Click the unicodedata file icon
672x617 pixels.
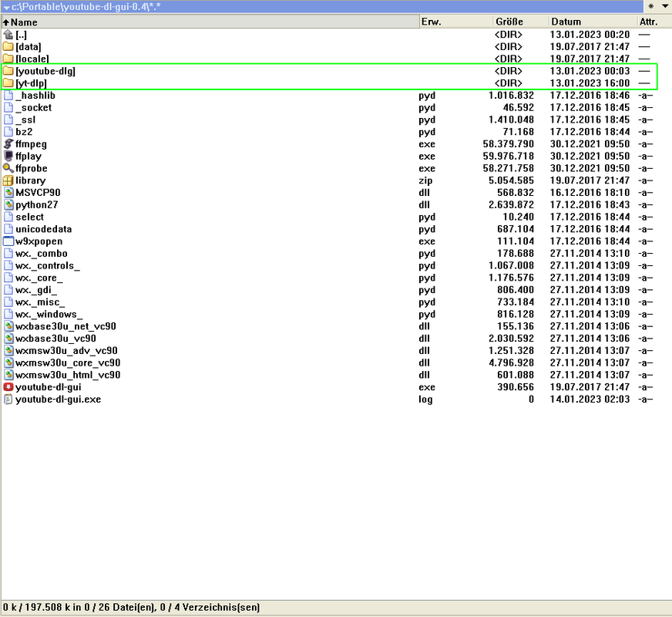tap(8, 228)
